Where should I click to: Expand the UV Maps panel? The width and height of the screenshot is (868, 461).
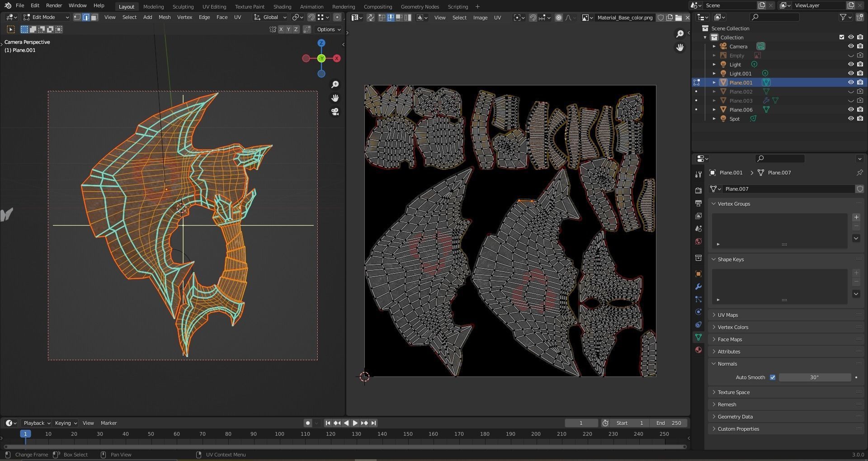click(x=727, y=315)
